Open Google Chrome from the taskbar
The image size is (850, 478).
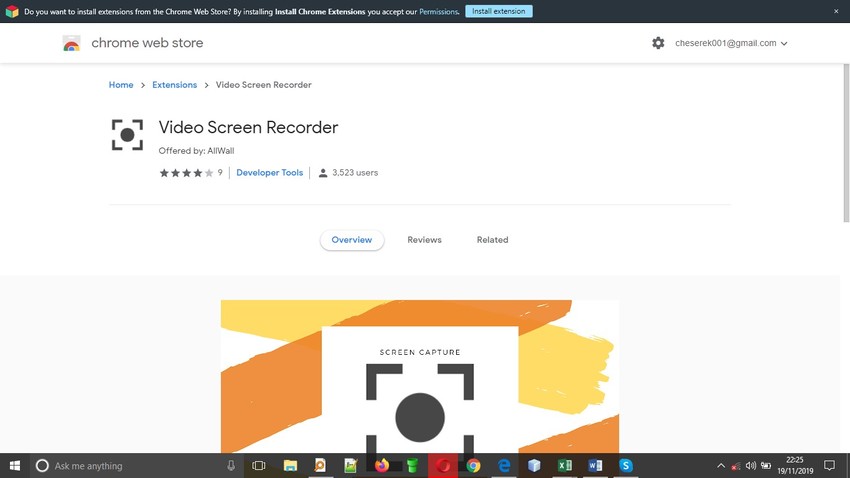[x=473, y=466]
